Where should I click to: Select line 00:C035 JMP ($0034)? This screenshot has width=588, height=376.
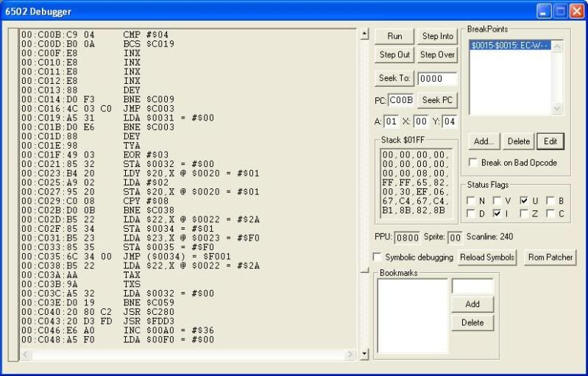tap(126, 256)
